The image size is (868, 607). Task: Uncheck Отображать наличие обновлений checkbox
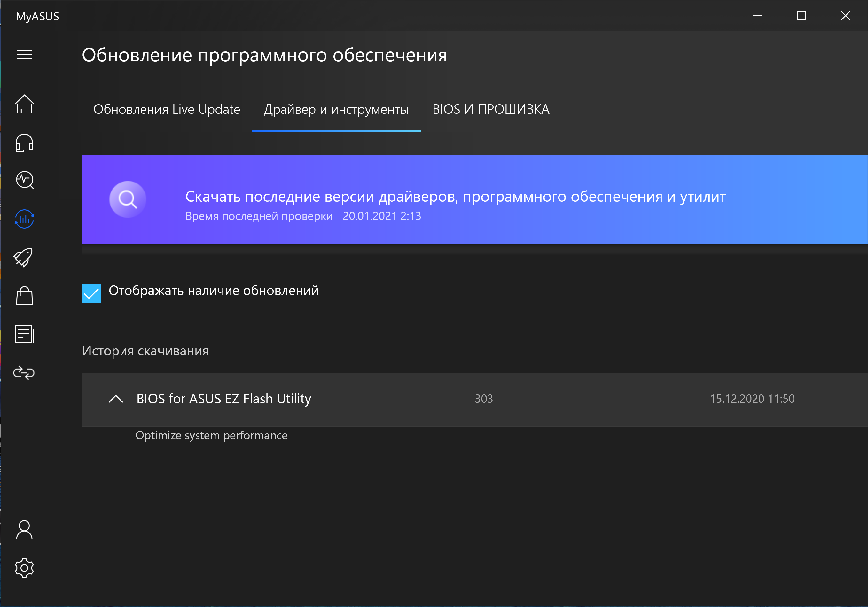[x=91, y=293]
